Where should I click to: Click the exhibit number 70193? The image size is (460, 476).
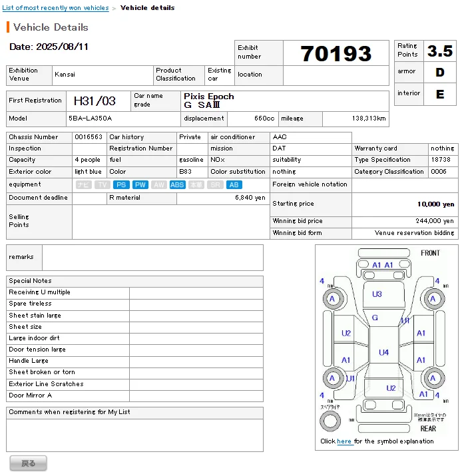point(336,53)
